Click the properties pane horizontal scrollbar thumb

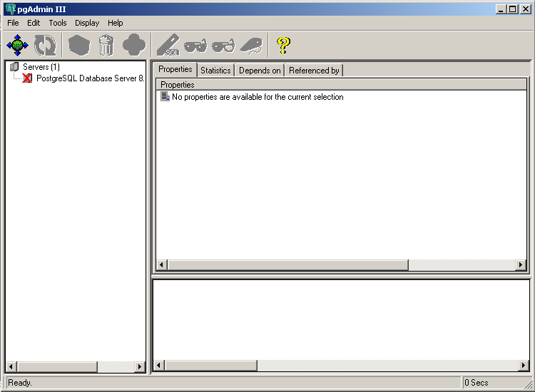287,264
